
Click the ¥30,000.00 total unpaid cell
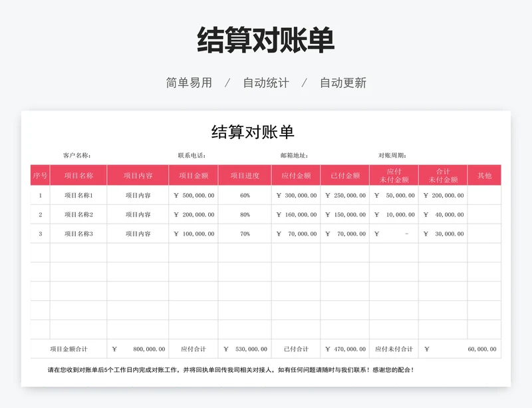tap(443, 234)
